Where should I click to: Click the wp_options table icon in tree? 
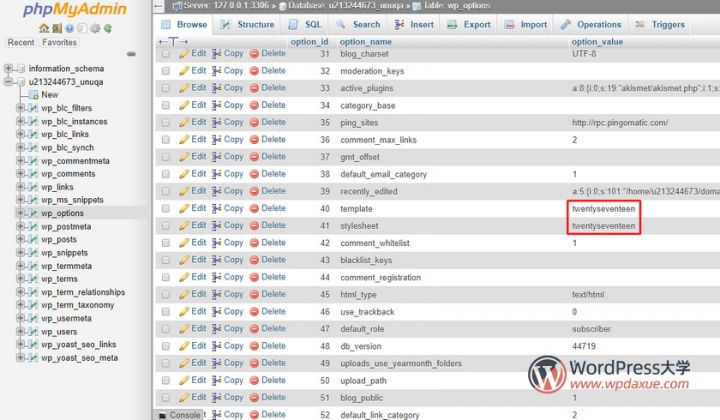click(x=33, y=213)
